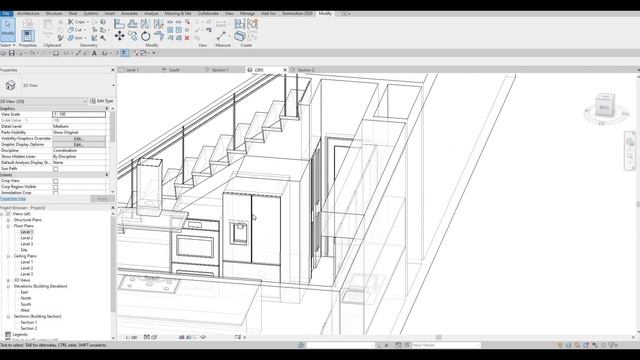Collapse the Sections (Building Section) node
Image resolution: width=640 pixels, height=360 pixels.
pyautogui.click(x=8, y=317)
